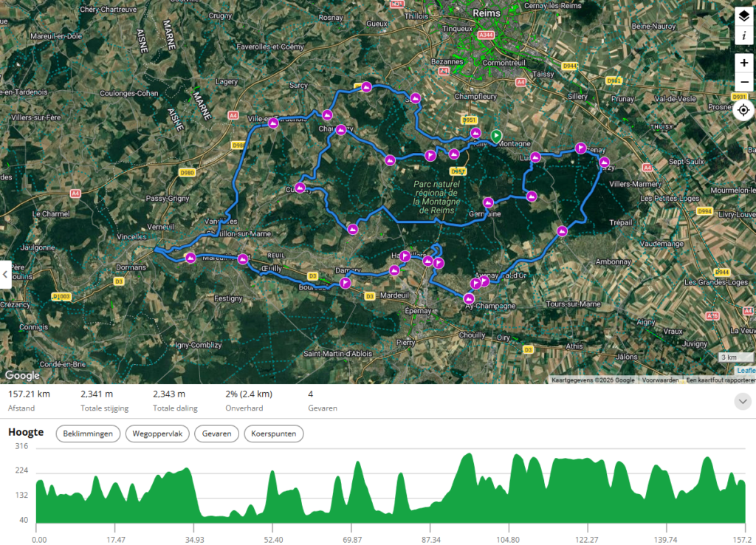Click the highest peak in elevation chart

(x=468, y=454)
